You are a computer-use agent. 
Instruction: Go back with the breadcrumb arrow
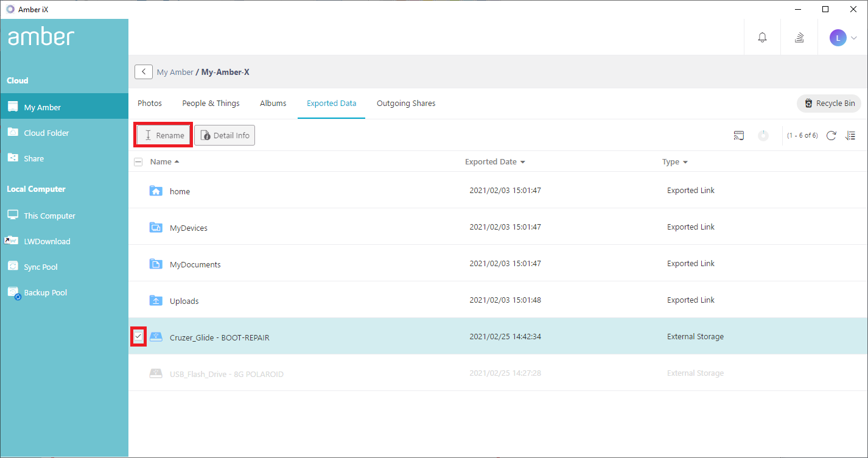click(x=144, y=72)
